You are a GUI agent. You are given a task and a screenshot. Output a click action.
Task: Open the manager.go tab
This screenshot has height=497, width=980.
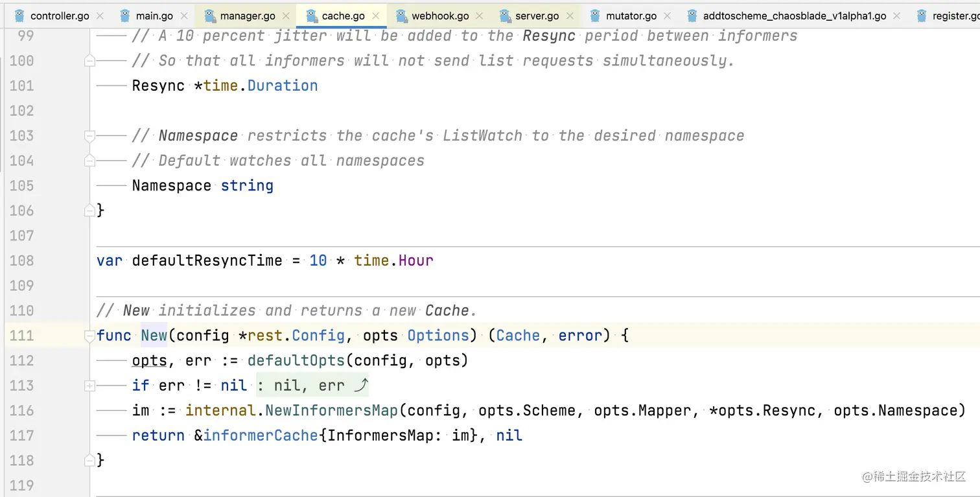click(248, 16)
